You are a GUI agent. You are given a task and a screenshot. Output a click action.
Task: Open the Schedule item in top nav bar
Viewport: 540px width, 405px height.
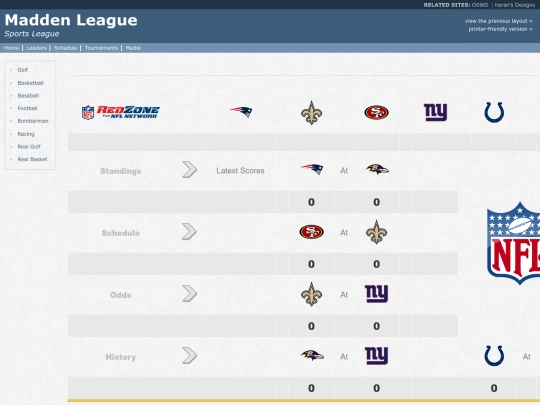(x=65, y=48)
